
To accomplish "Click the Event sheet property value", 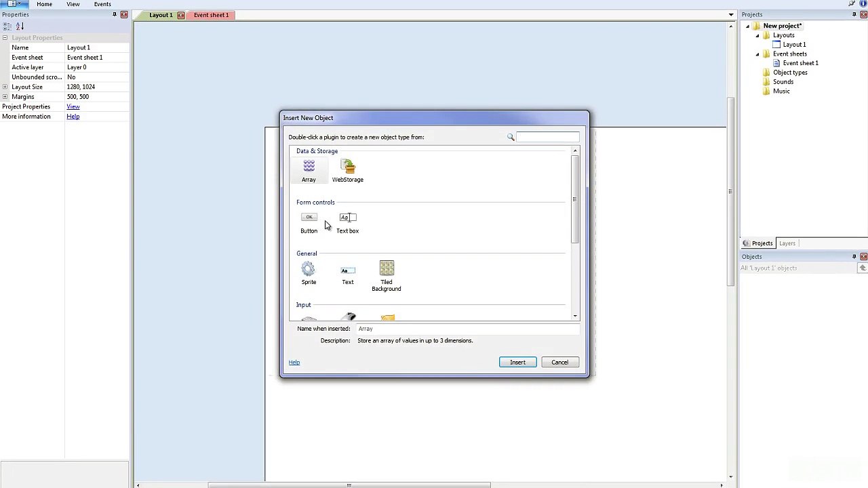I will tap(96, 58).
